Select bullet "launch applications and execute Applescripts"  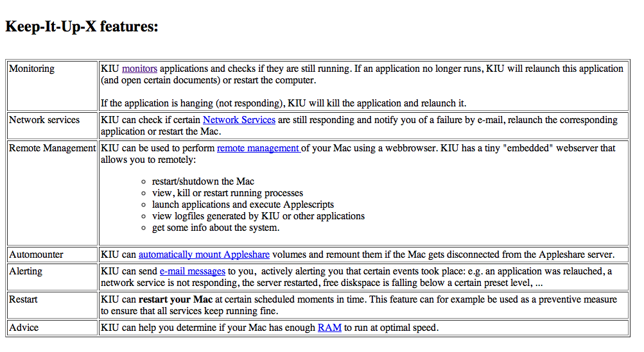[243, 205]
